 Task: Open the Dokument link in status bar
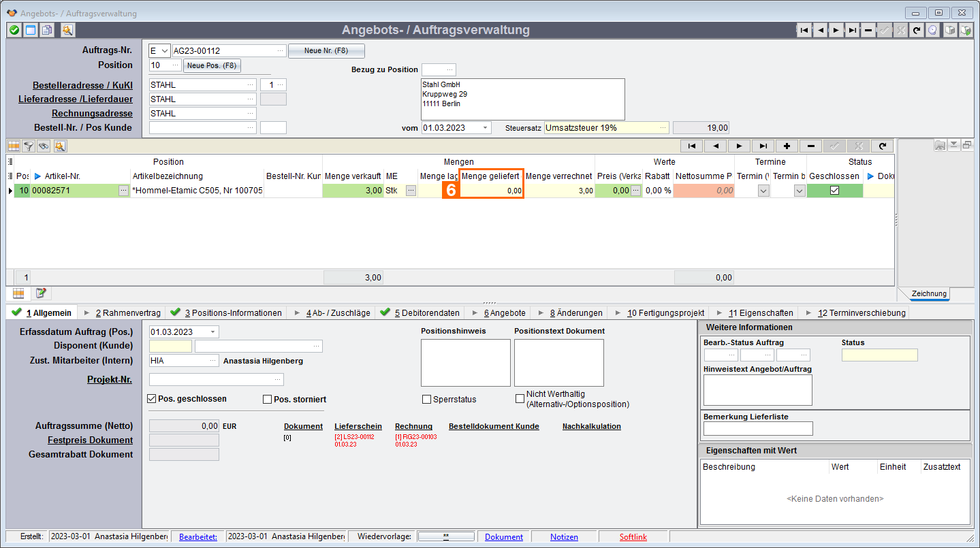coord(504,537)
